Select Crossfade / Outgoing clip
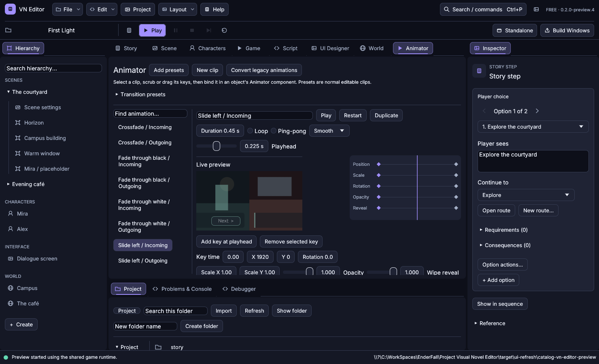Image resolution: width=599 pixels, height=364 pixels. pyautogui.click(x=145, y=142)
